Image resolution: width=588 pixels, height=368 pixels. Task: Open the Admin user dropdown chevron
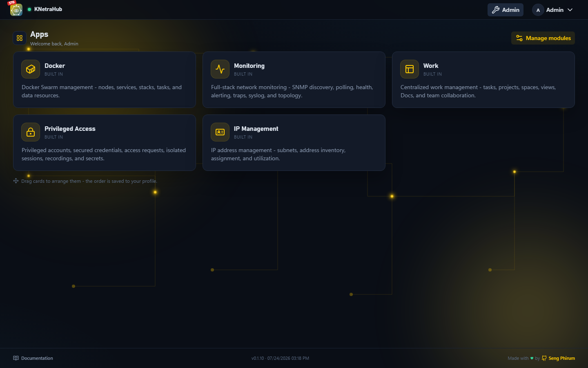point(570,10)
